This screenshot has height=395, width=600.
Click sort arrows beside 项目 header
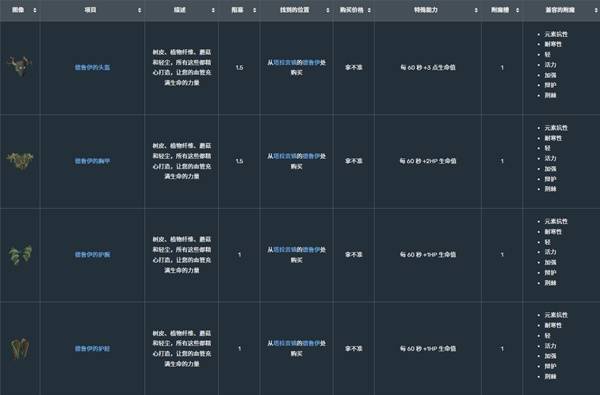click(139, 10)
